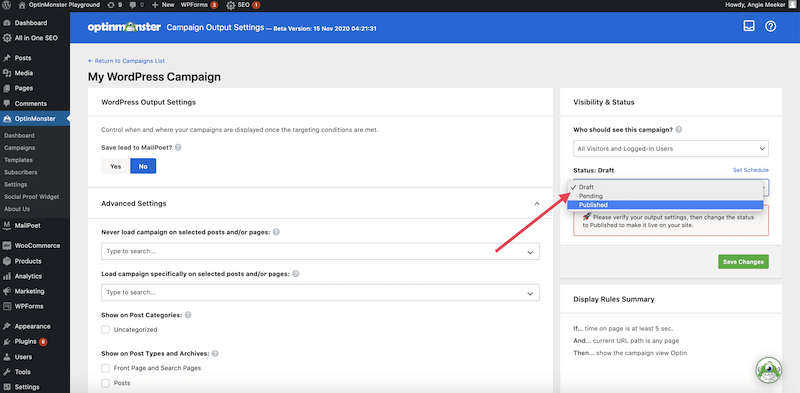Choose Draft in the status dropdown
This screenshot has height=393, width=800.
[665, 187]
